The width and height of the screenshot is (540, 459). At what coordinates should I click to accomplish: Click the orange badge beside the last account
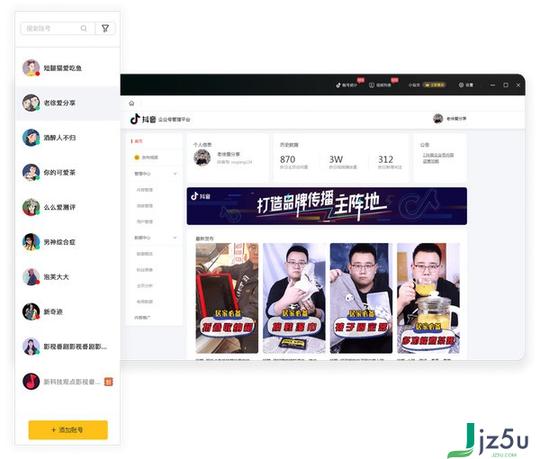pyautogui.click(x=108, y=382)
